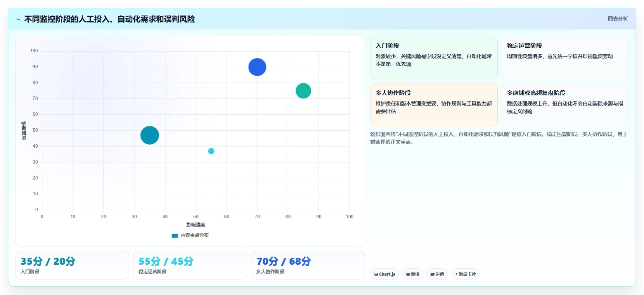Select the 35分 / 20分 stat card
644x295 pixels.
(x=72, y=265)
